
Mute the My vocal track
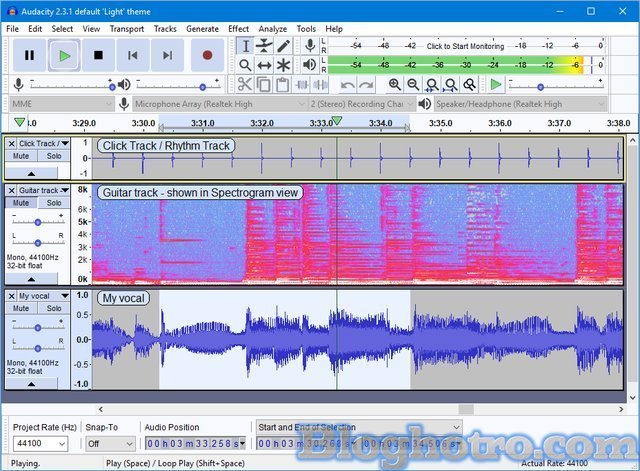pos(21,308)
